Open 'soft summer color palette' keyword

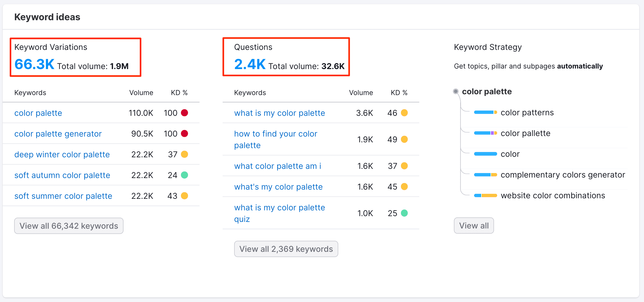[x=63, y=196]
